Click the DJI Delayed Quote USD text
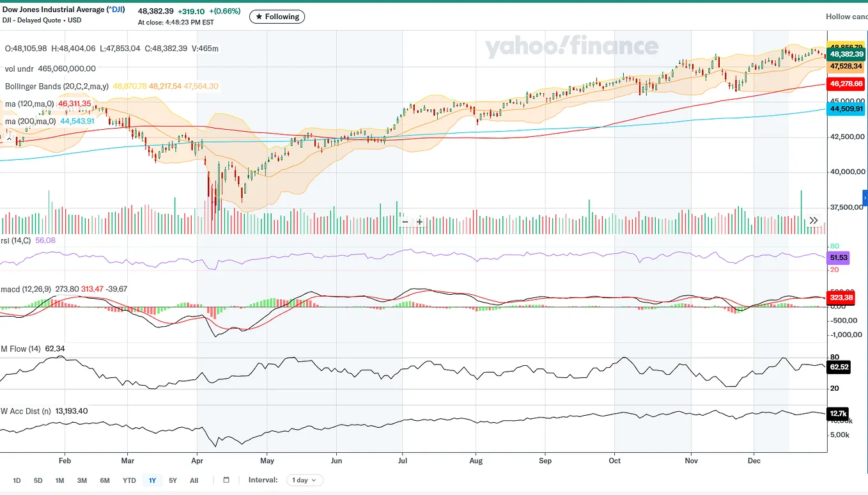The height and width of the screenshot is (495, 868). (42, 20)
